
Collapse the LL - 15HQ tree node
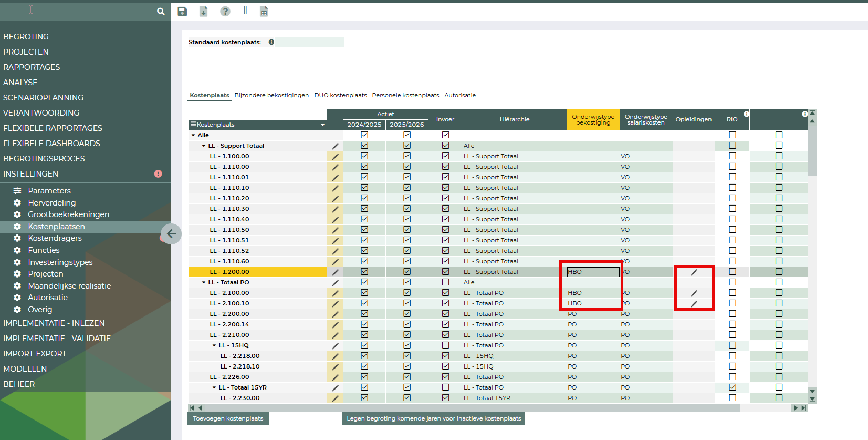(214, 345)
